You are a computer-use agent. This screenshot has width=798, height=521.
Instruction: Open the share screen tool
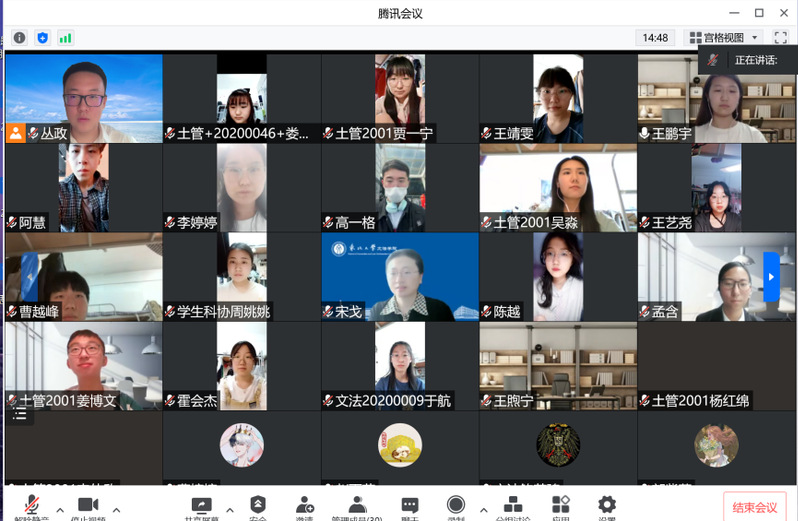tap(201, 505)
